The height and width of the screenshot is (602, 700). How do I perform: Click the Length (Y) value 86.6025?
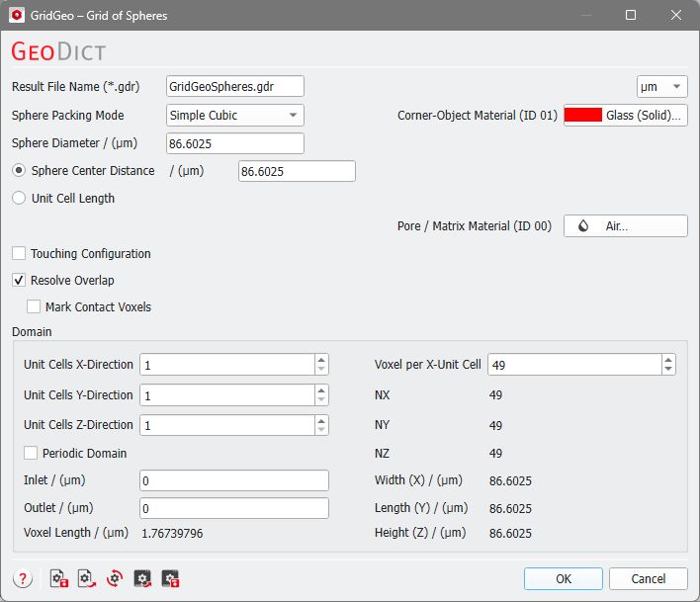click(510, 509)
